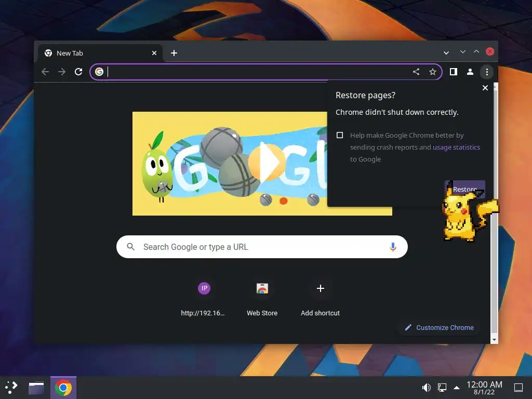Click the Restore button

pyautogui.click(x=464, y=189)
